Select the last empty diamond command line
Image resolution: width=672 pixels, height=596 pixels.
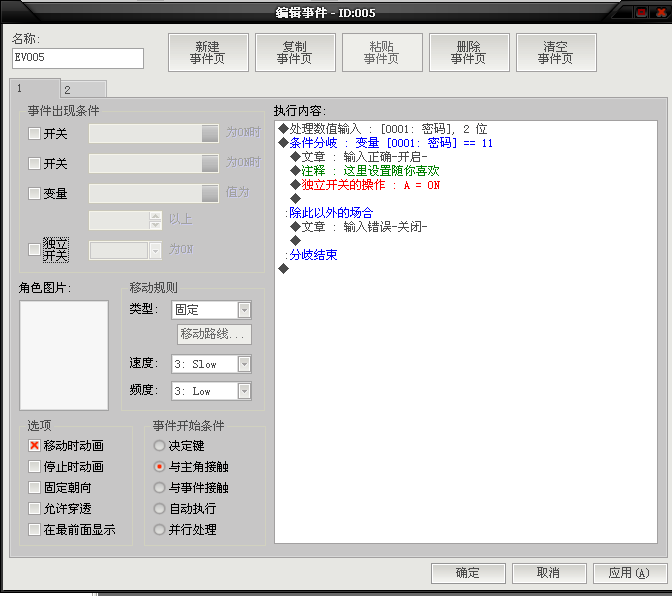283,269
